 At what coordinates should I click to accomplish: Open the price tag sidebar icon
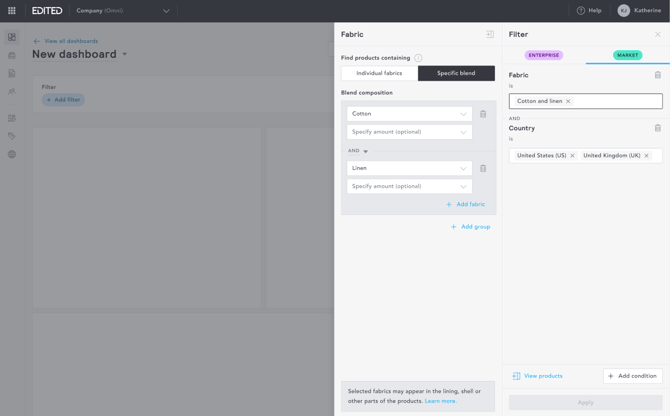coord(12,136)
